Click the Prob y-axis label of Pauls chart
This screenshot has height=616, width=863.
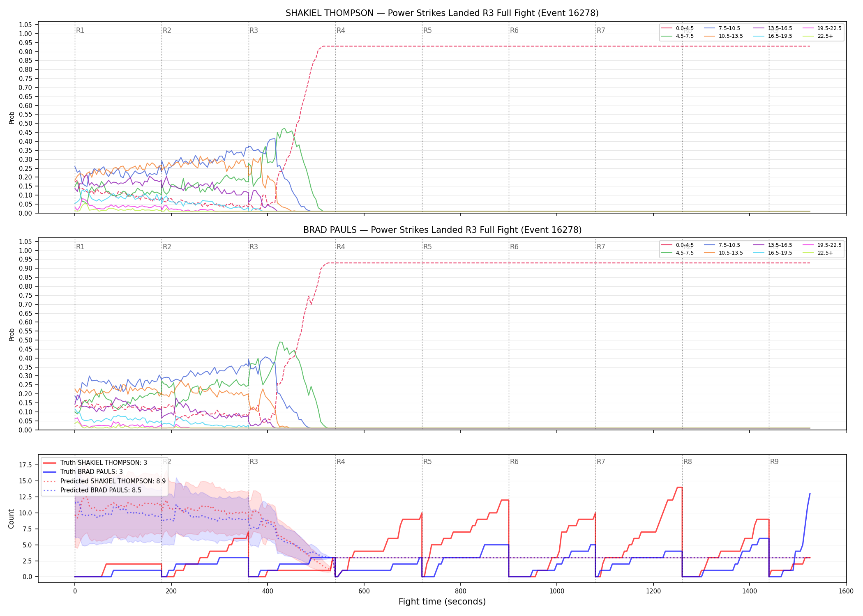point(12,334)
